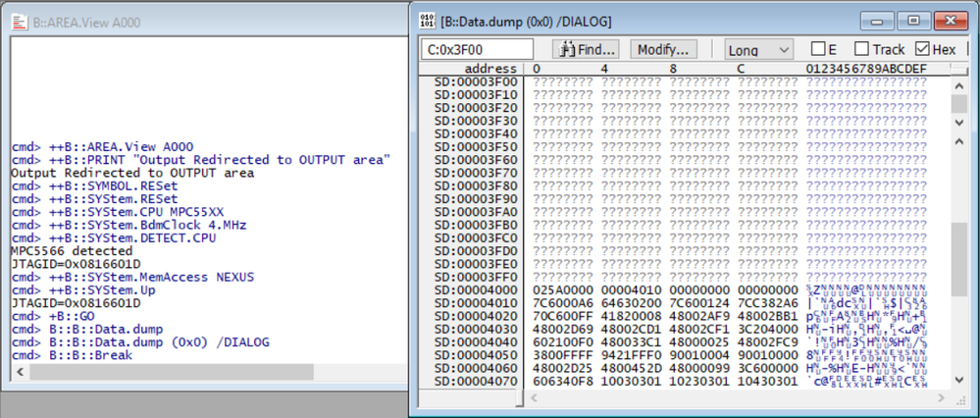Screen dimensions: 980x418
Task: Open the Long width dropdown
Action: click(x=758, y=50)
